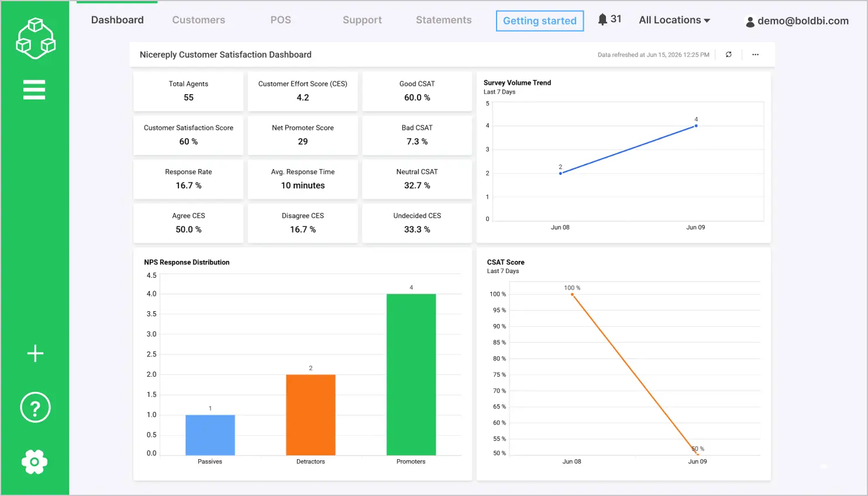868x496 pixels.
Task: Open the Statements tab
Action: pos(443,20)
